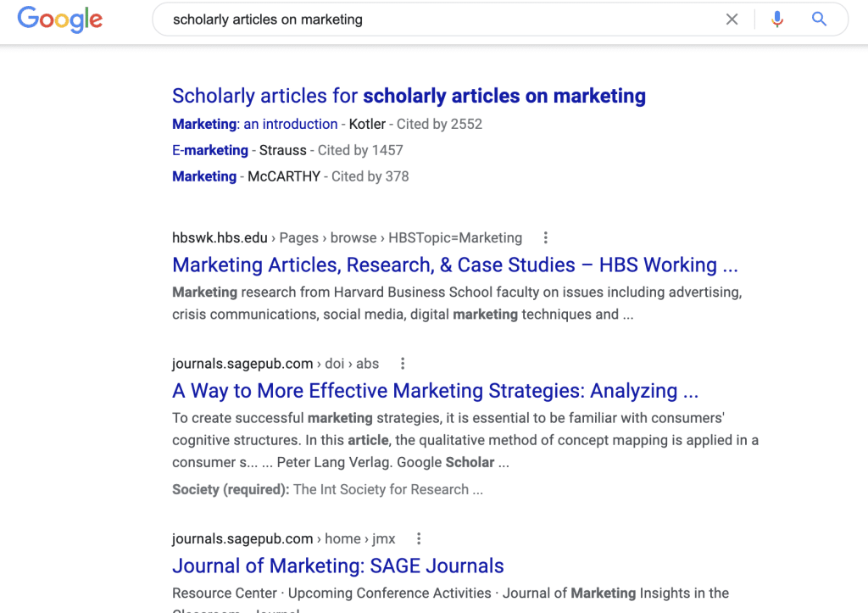Viewport: 868px width, 613px height.
Task: Click 'Cited by 2552' text
Action: pyautogui.click(x=439, y=124)
